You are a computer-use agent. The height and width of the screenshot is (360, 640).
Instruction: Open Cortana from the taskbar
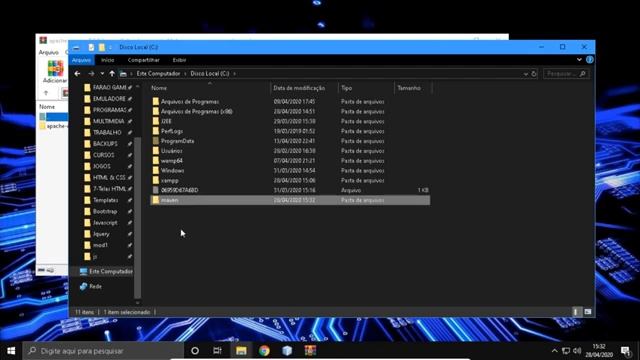[195, 351]
